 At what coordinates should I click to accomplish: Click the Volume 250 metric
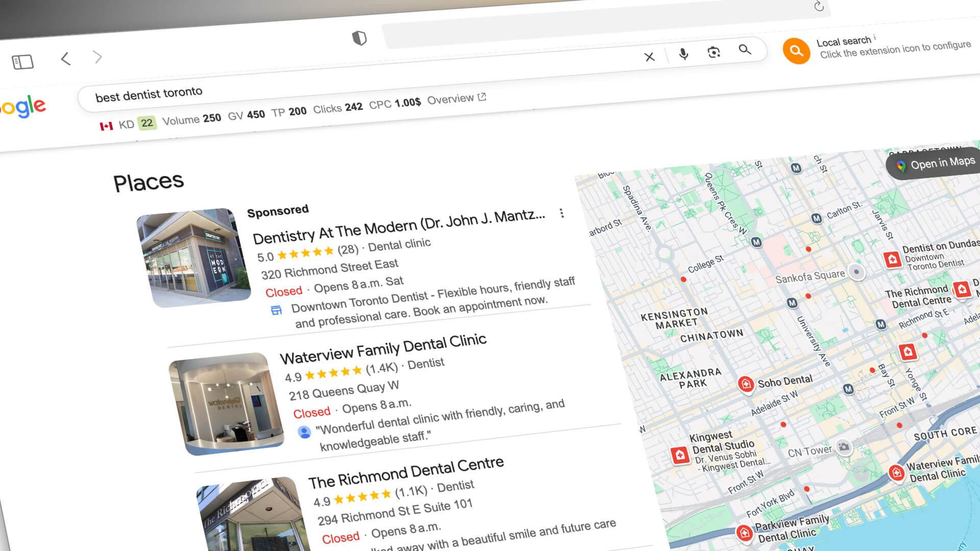[x=191, y=119]
